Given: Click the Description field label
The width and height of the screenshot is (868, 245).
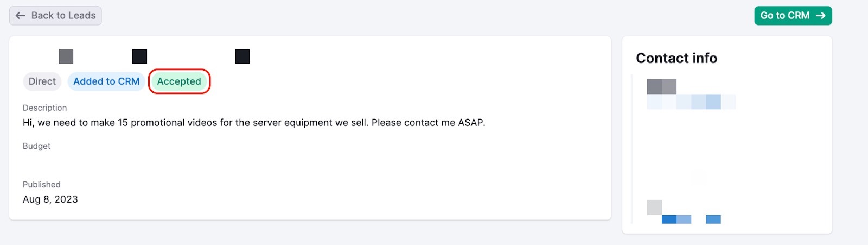Looking at the screenshot, I should [44, 108].
